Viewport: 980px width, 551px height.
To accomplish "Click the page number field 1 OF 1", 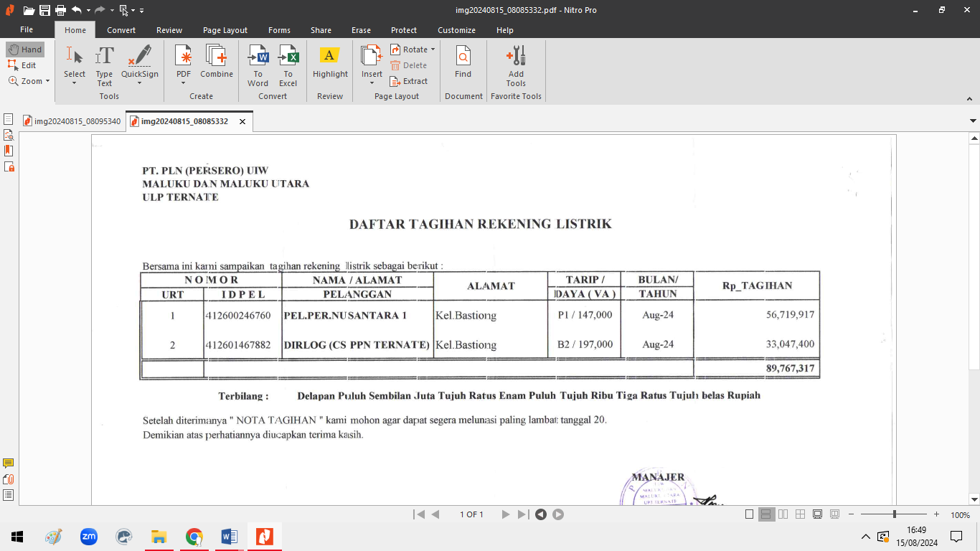I will [471, 514].
